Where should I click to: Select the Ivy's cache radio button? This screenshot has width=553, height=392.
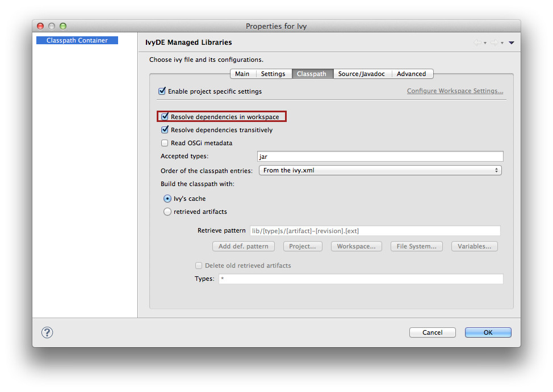coord(167,199)
